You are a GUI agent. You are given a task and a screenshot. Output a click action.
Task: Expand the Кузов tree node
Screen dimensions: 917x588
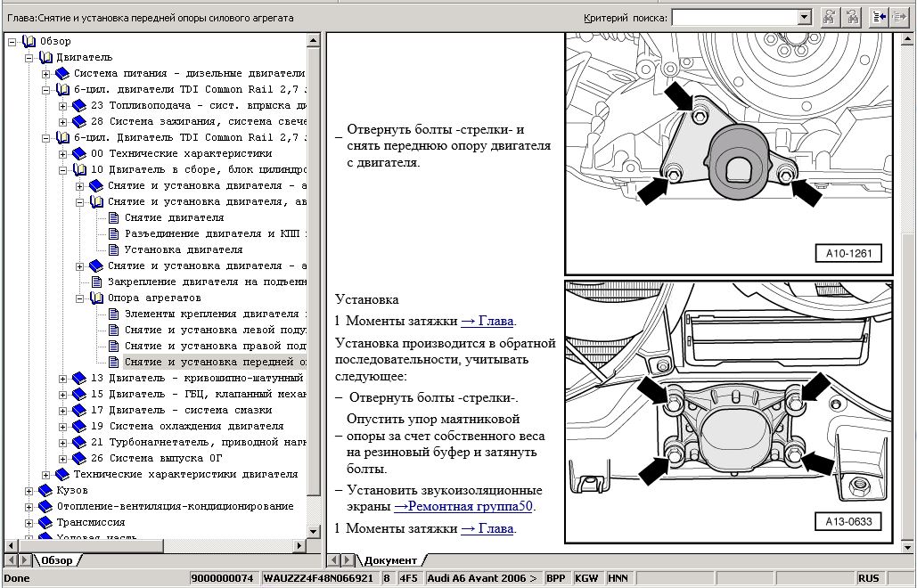(29, 491)
